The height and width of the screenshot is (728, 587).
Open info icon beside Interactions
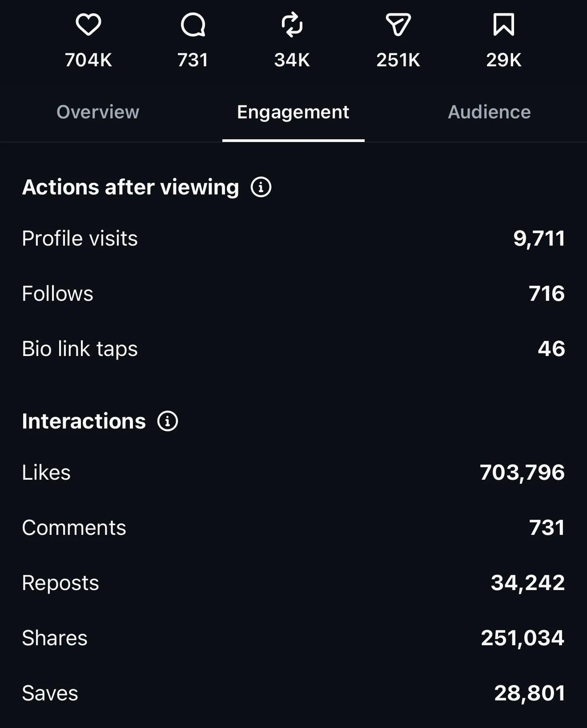(168, 421)
